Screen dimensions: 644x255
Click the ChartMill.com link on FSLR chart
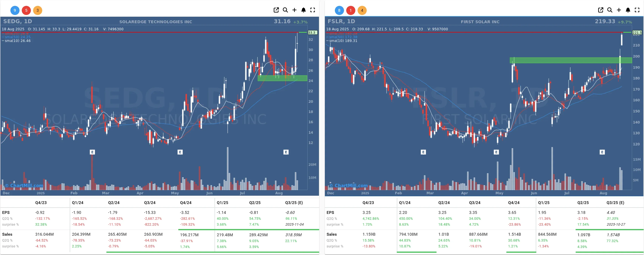coord(349,185)
